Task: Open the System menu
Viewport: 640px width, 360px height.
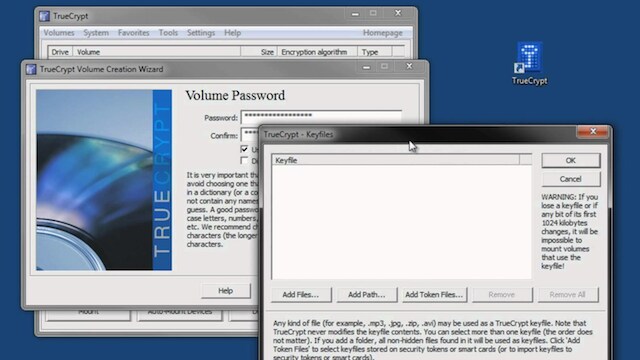Action: point(96,33)
